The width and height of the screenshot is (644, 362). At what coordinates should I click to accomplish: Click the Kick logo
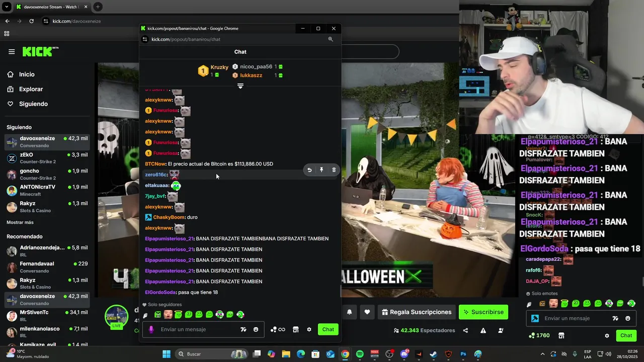pyautogui.click(x=40, y=51)
